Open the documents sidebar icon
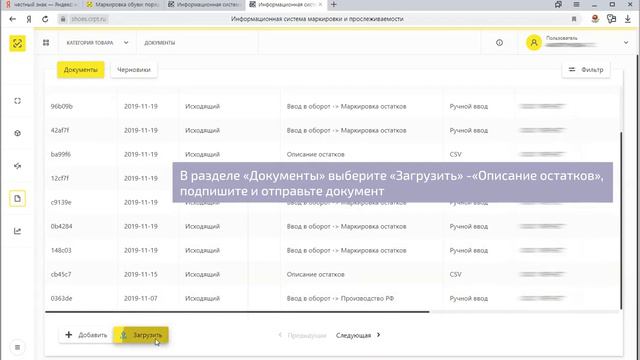The height and width of the screenshot is (360, 640). click(x=17, y=198)
